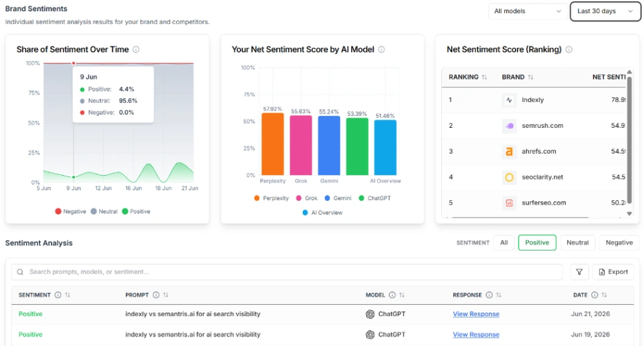Click the Indexly brand logo icon
Viewport: 644px width, 346px height.
(510, 100)
